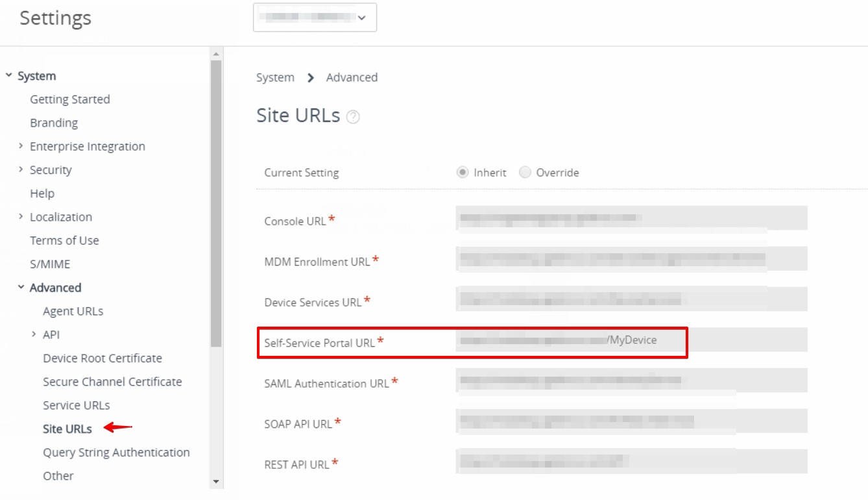Expand the API subsection

coord(34,334)
